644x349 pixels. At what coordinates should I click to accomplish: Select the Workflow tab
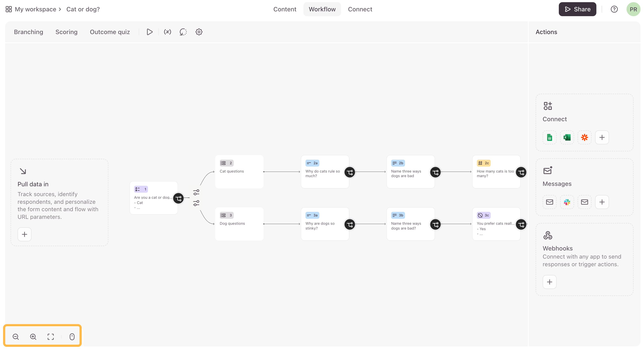point(322,9)
